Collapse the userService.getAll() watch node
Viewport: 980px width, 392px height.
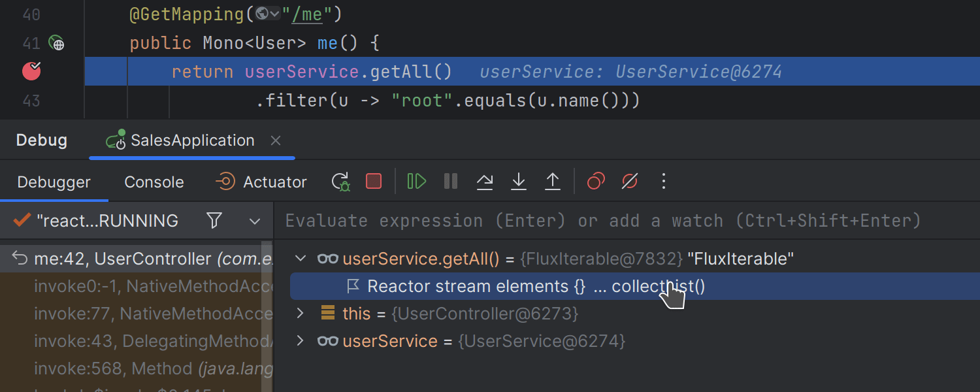[x=300, y=258]
